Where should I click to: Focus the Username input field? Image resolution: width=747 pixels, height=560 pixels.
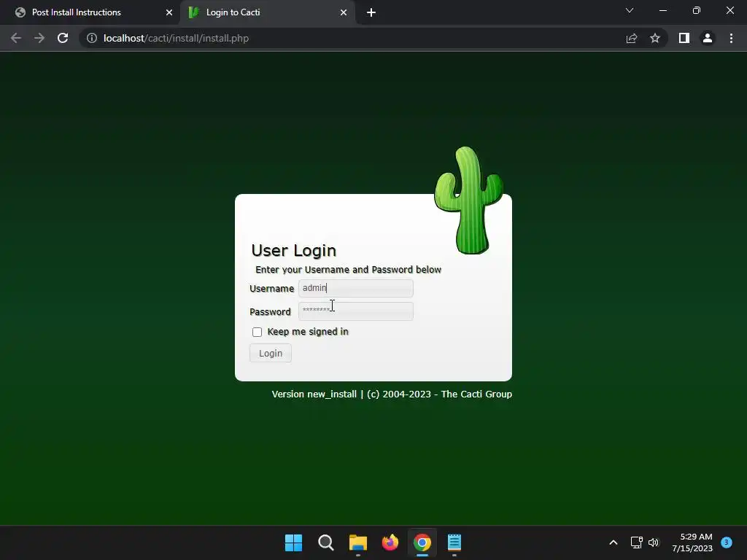click(x=355, y=288)
